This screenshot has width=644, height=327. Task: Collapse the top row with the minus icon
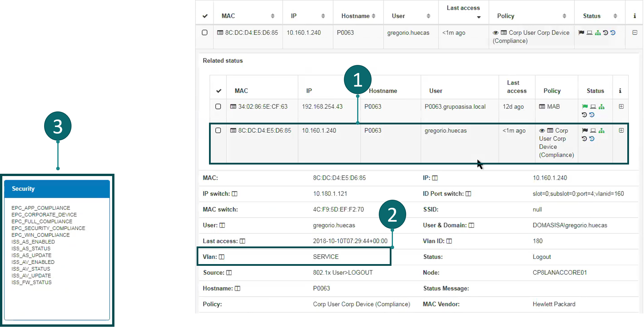(x=634, y=33)
